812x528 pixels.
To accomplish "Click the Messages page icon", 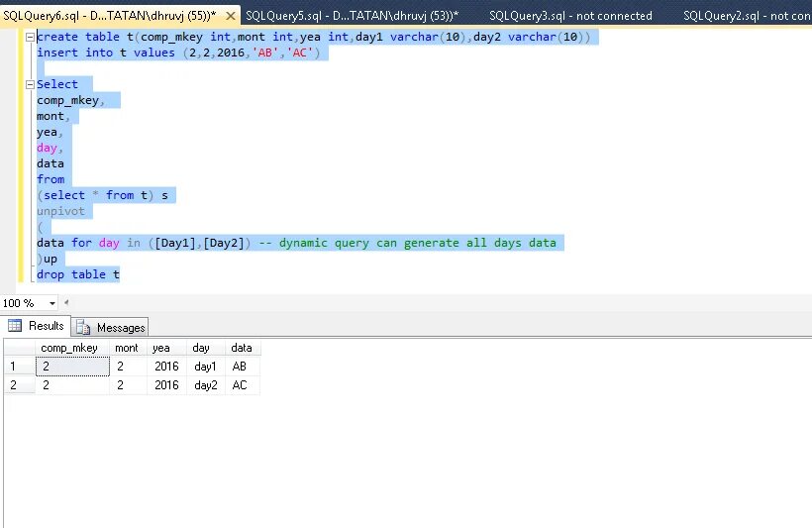I will (83, 327).
